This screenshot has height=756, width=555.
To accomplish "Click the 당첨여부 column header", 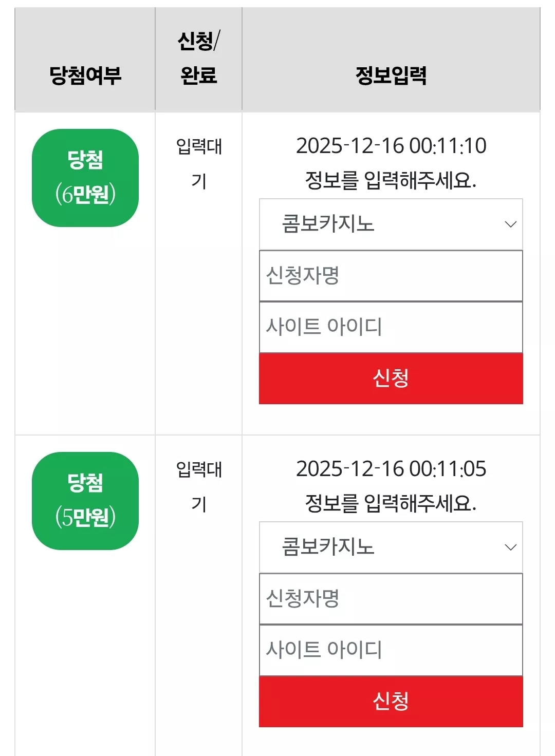I will point(85,75).
